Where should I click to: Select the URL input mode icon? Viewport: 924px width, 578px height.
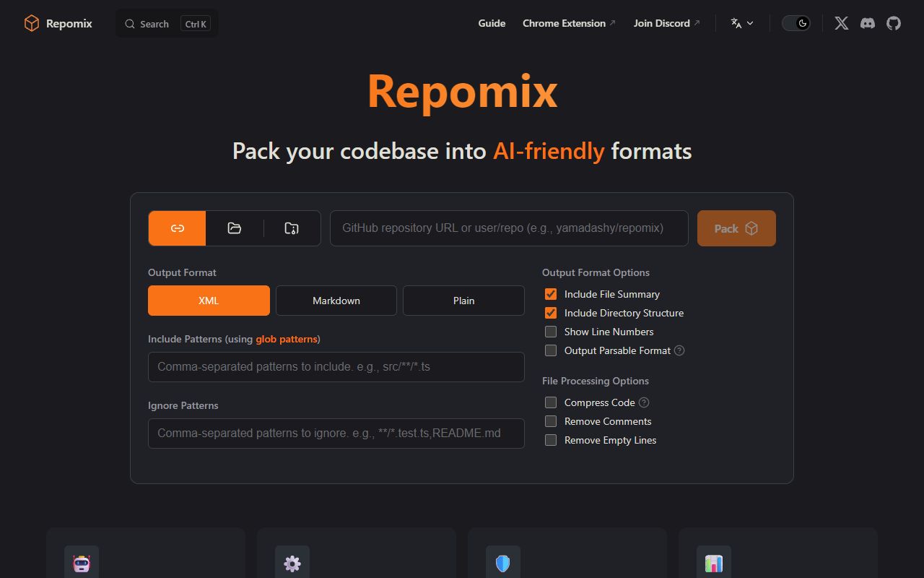click(x=177, y=228)
